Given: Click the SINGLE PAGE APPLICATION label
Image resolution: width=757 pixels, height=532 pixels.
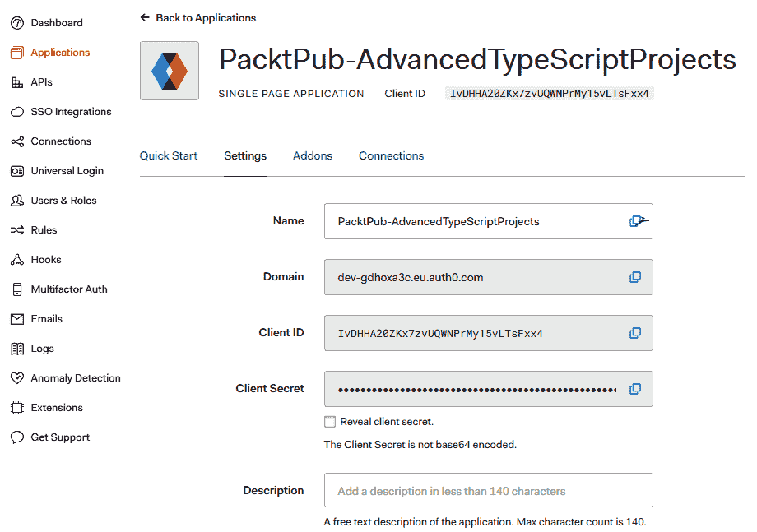Looking at the screenshot, I should 291,94.
